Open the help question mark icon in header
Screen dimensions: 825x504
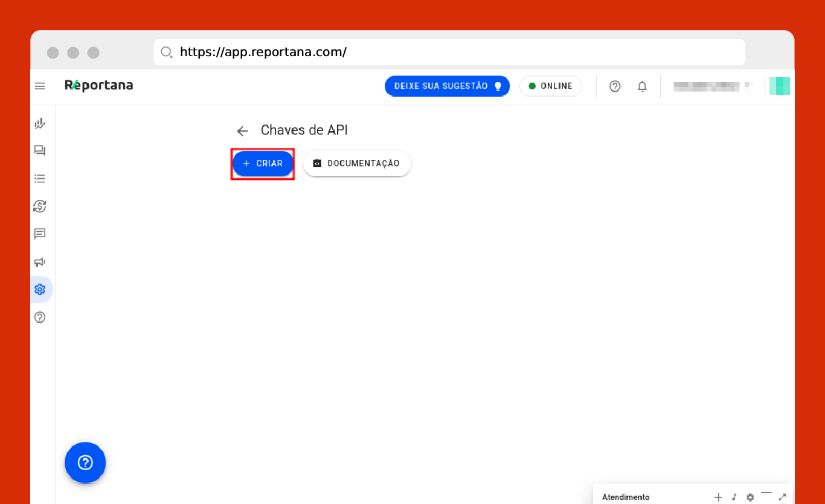(x=615, y=86)
